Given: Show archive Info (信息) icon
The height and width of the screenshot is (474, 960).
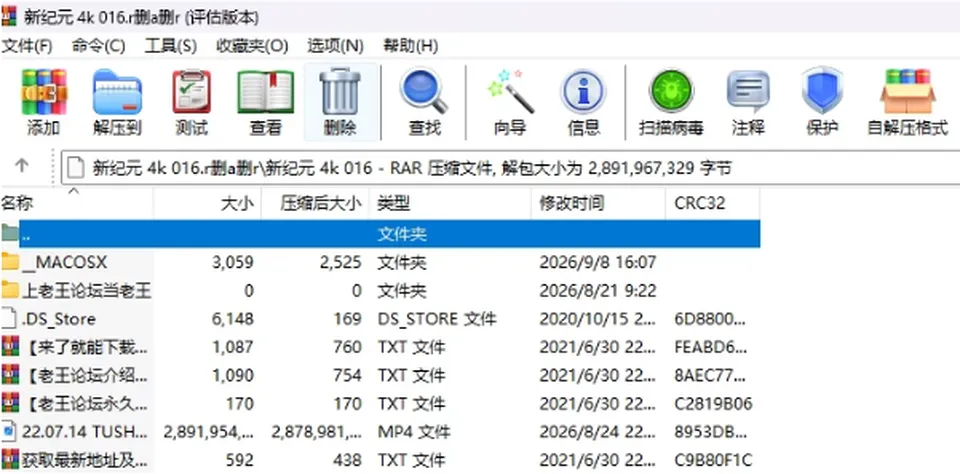Looking at the screenshot, I should coord(583,92).
